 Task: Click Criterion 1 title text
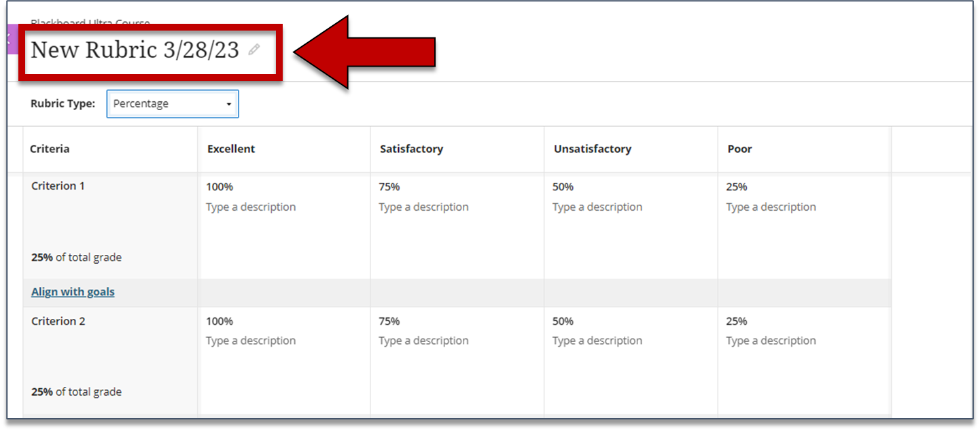click(58, 186)
